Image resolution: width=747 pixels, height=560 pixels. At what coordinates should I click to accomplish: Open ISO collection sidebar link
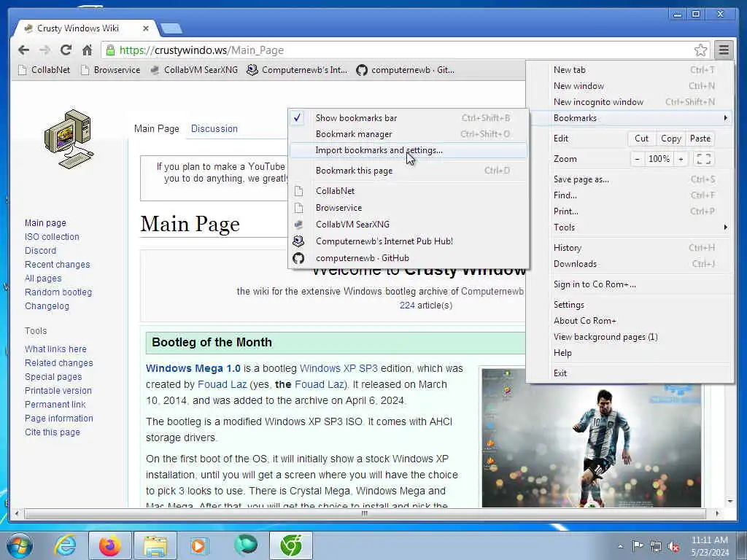[x=52, y=237]
